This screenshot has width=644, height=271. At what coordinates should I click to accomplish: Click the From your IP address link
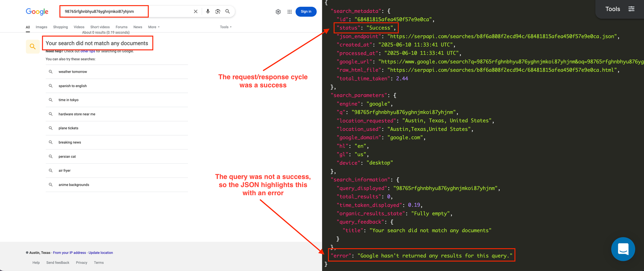69,253
